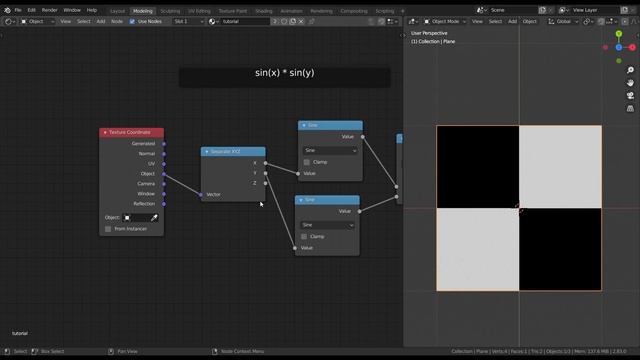640x360 pixels.
Task: Click the Blender logo icon
Action: pyautogui.click(x=7, y=10)
